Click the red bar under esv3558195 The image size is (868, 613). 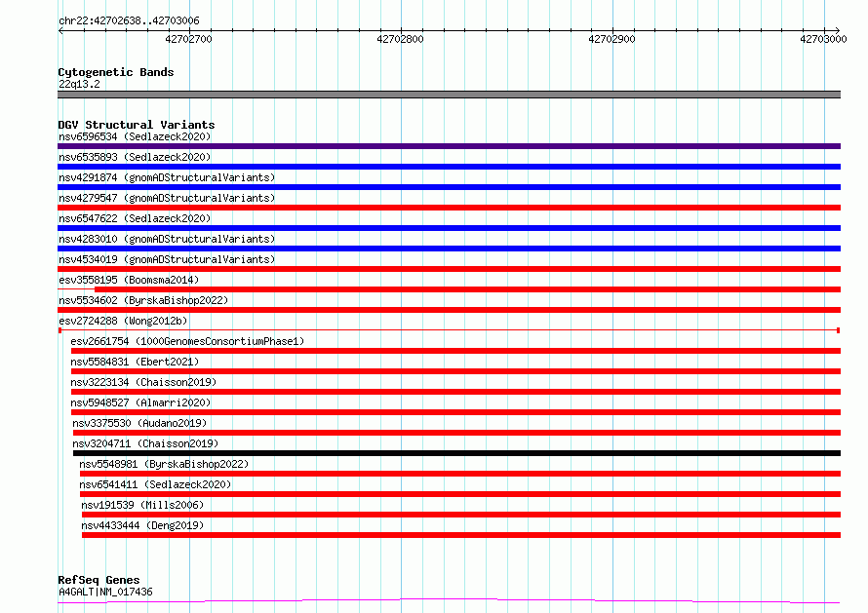point(468,289)
